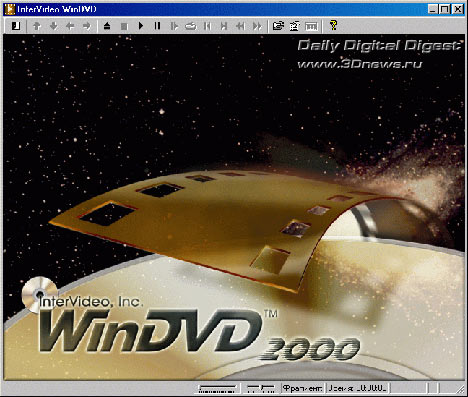The width and height of the screenshot is (468, 397).
Task: Close the WinDVD window
Action: (x=458, y=9)
